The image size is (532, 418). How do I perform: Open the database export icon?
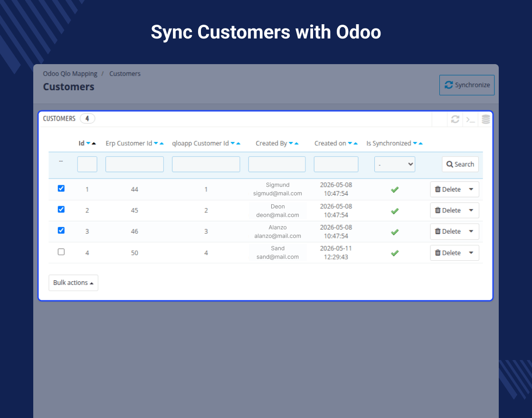[485, 119]
